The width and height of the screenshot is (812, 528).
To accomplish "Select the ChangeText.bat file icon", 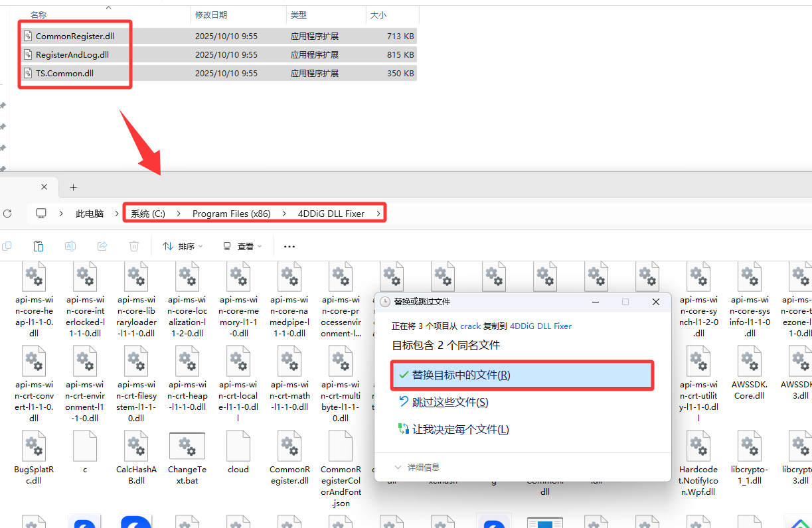I will click(187, 446).
